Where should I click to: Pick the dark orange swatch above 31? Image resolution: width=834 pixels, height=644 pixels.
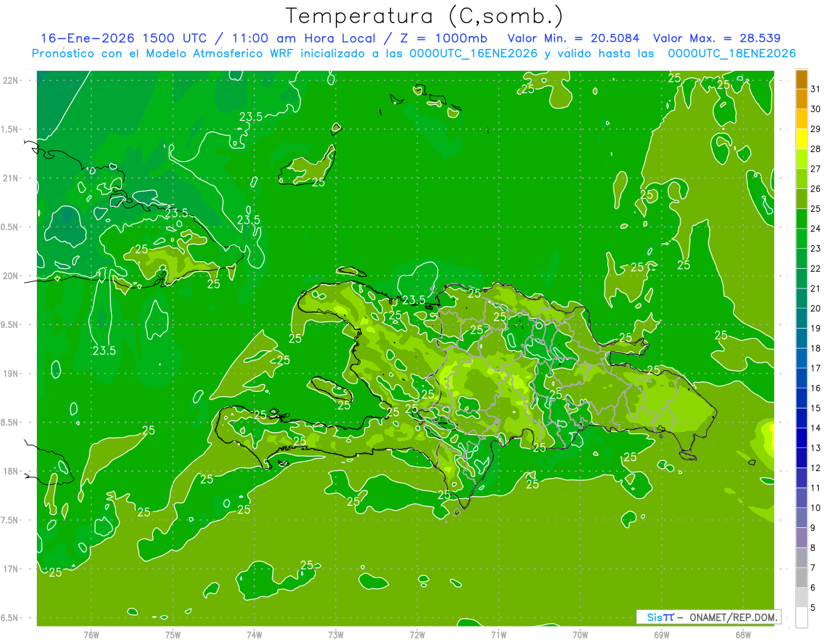coord(801,79)
